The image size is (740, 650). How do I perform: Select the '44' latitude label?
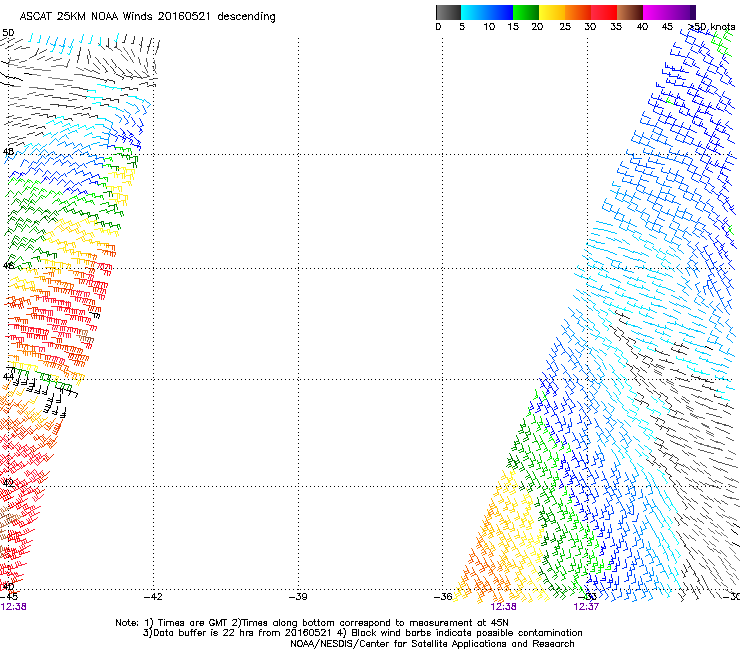(8, 376)
